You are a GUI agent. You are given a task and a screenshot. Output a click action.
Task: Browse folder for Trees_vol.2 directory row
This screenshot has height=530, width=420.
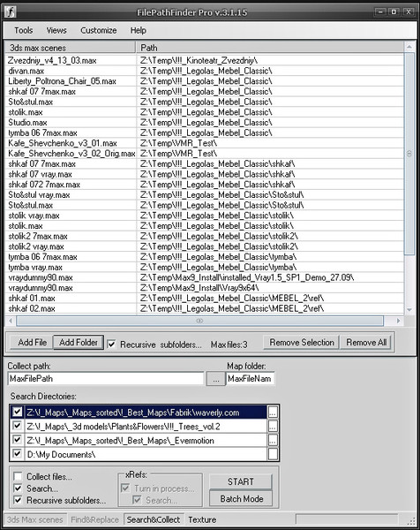coord(273,426)
